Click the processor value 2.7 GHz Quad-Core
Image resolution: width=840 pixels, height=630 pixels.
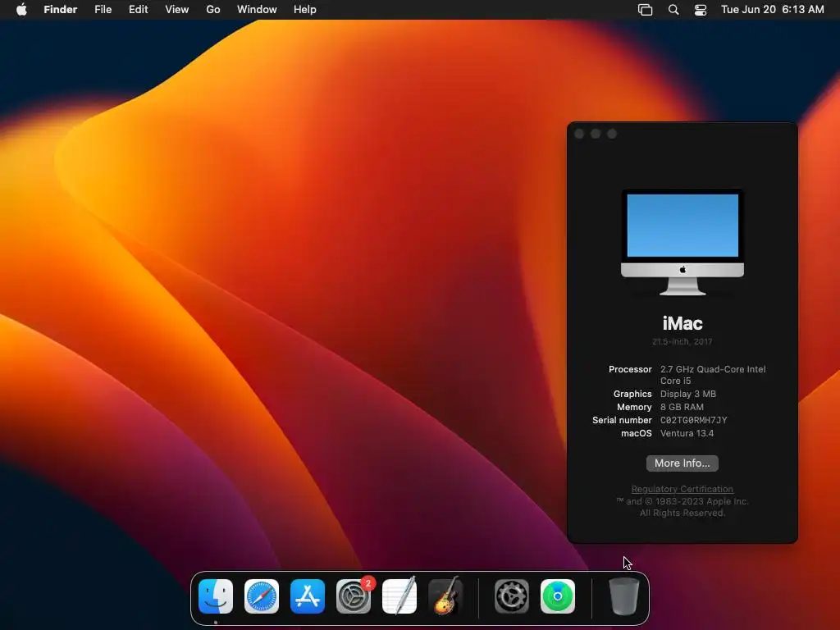[x=713, y=375]
